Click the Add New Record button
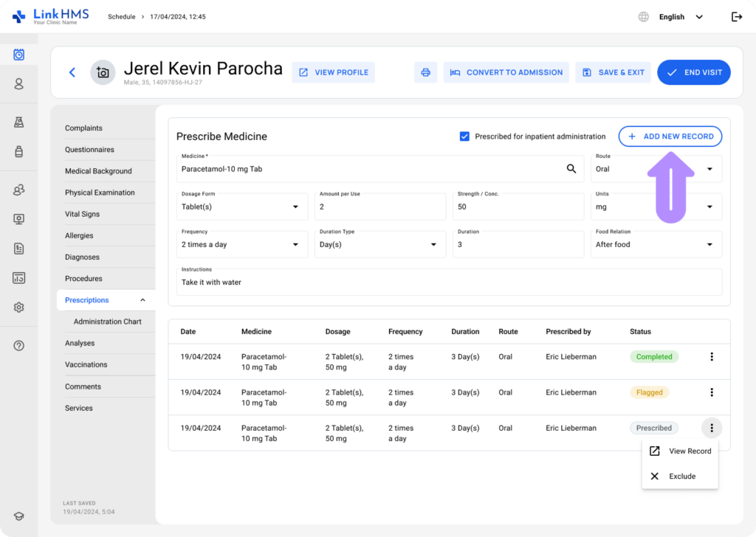Viewport: 756px width, 537px height. click(x=670, y=136)
